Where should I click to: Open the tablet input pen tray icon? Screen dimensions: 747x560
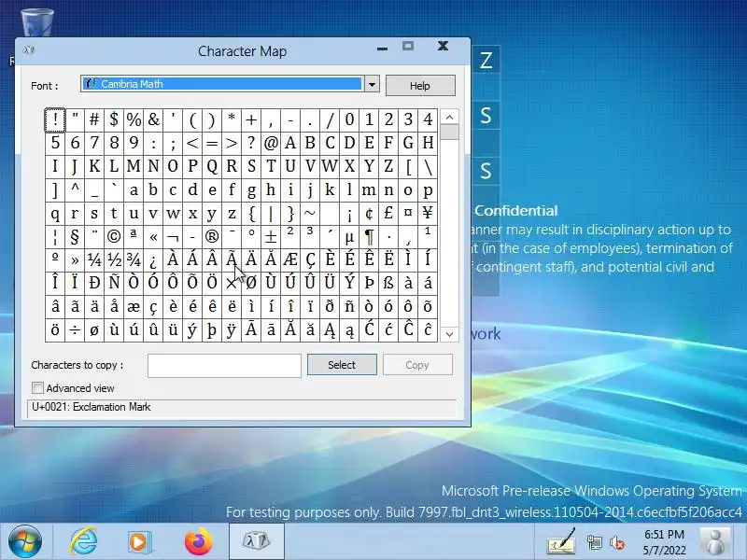[x=561, y=542]
